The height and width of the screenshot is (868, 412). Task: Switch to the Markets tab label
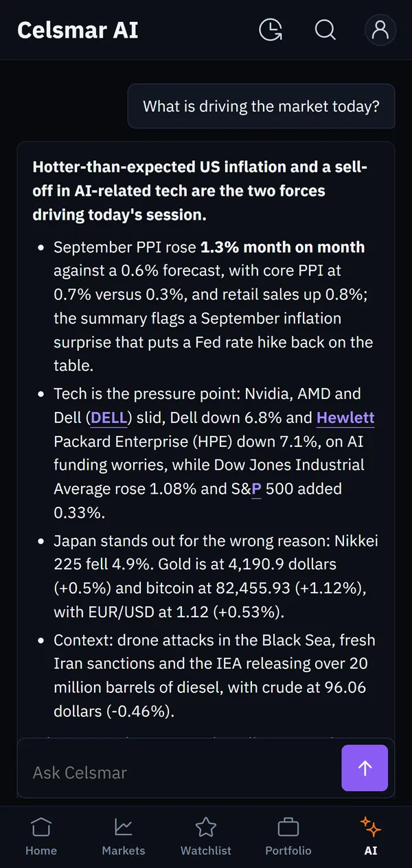pyautogui.click(x=124, y=850)
